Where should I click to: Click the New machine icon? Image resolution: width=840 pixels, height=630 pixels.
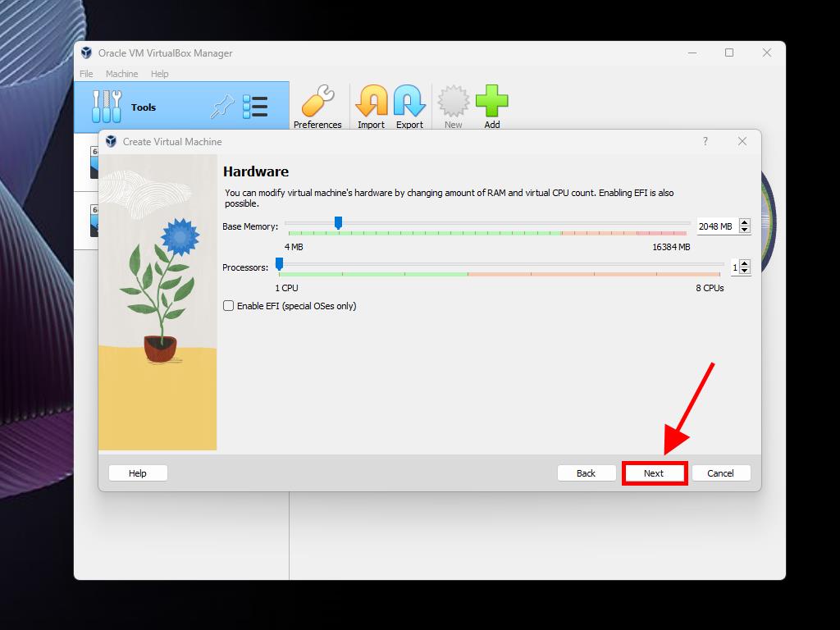click(x=453, y=103)
